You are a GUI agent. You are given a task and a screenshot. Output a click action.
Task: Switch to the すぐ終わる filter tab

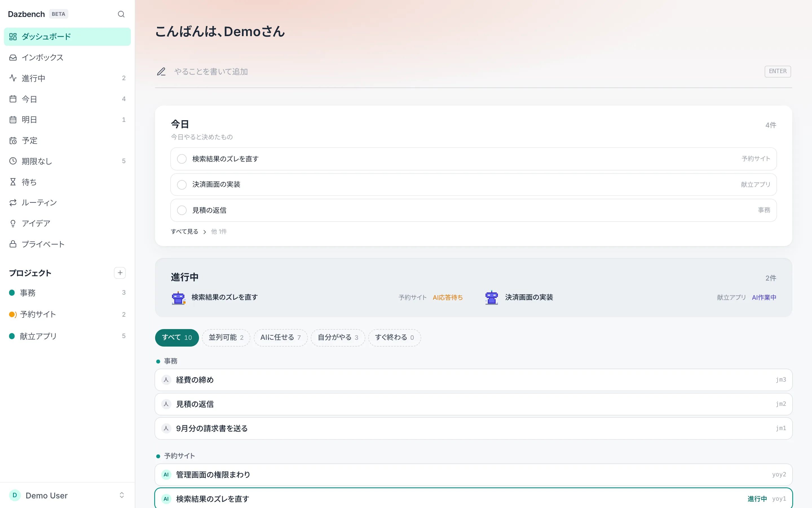tap(395, 338)
